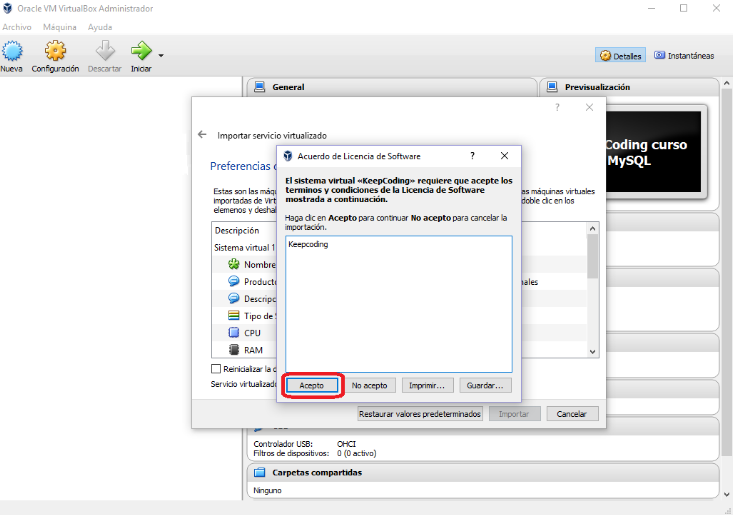Select the RAM row chip icon

click(x=234, y=350)
